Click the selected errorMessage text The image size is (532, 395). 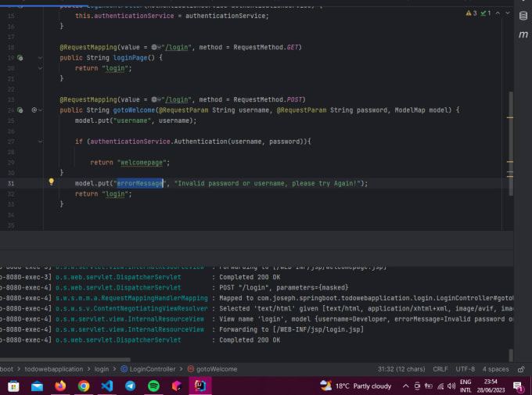pyautogui.click(x=140, y=183)
